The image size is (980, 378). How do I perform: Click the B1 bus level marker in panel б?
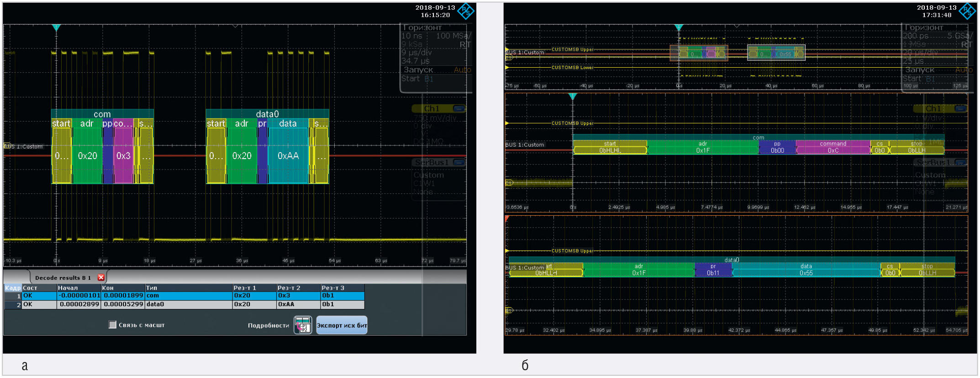pos(509,310)
